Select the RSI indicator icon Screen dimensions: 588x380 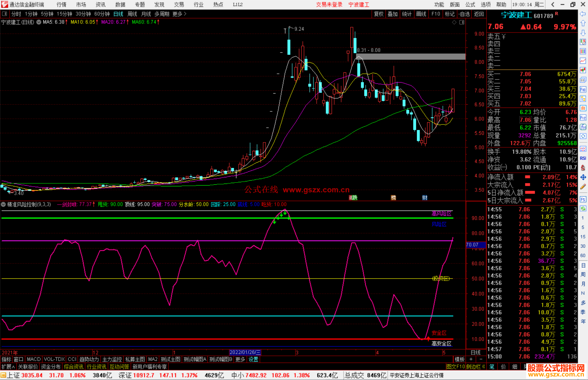583,158
